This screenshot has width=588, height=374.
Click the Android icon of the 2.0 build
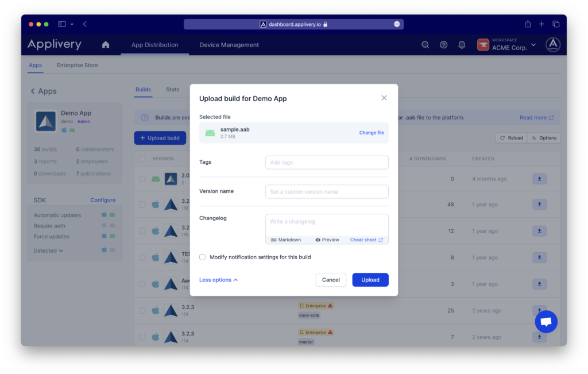(156, 179)
